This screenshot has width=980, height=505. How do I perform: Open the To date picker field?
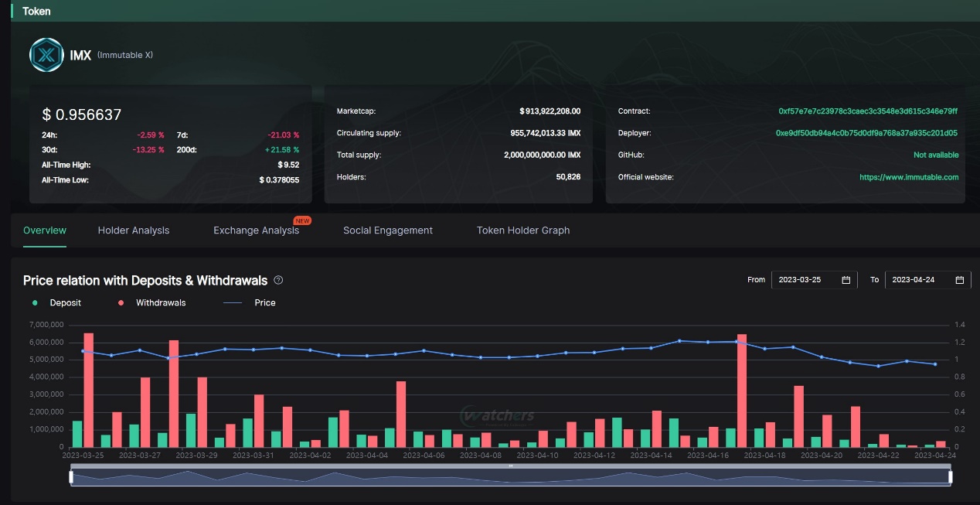click(x=921, y=280)
